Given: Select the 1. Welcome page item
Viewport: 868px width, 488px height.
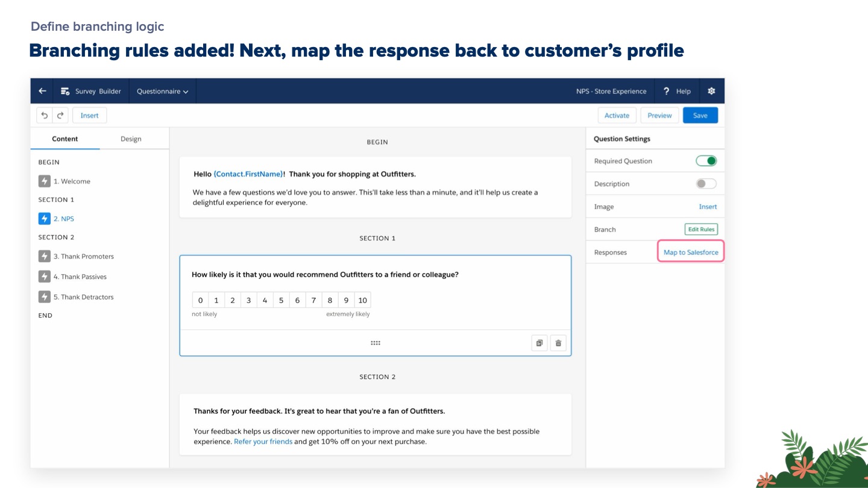Looking at the screenshot, I should click(72, 181).
